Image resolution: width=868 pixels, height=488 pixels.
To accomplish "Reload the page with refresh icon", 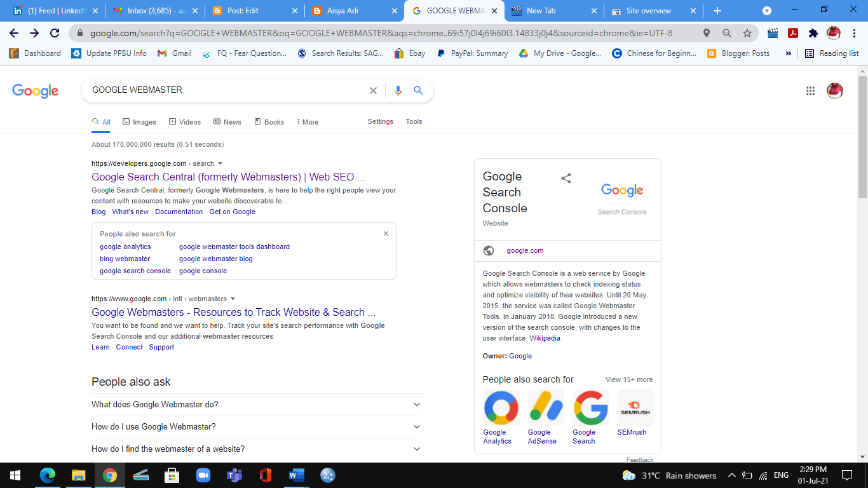I will click(x=55, y=33).
